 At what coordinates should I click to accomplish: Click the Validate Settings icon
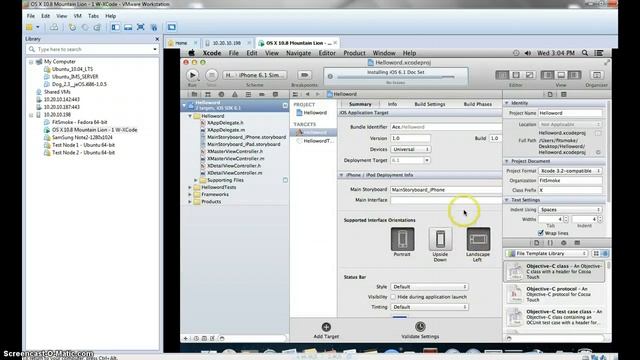tap(420, 327)
